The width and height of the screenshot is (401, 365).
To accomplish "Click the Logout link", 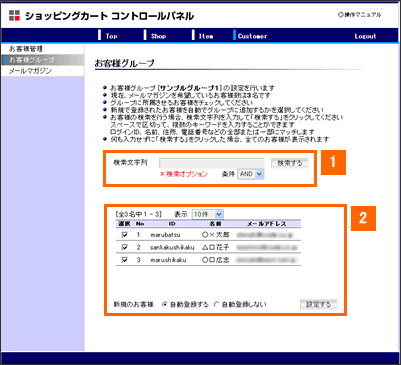I will (365, 36).
